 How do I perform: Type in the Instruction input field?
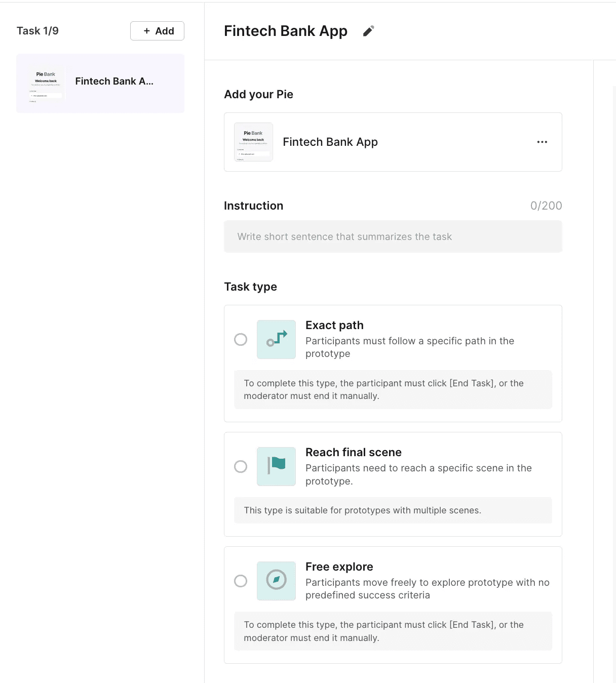point(393,236)
